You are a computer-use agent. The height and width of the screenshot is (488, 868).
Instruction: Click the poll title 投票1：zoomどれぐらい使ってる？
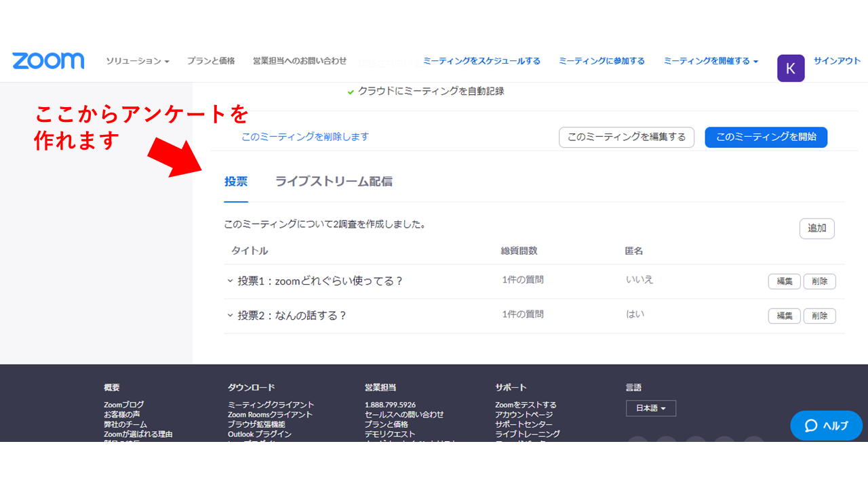pyautogui.click(x=321, y=281)
